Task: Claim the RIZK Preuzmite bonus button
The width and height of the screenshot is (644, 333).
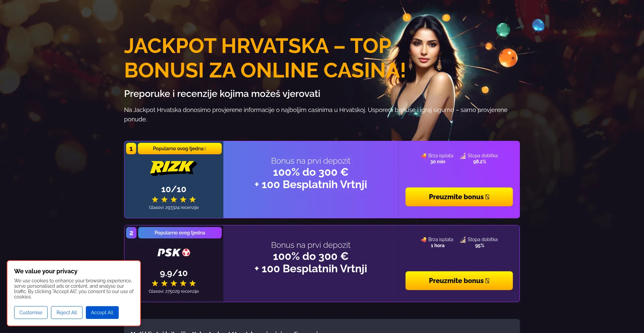Action: (x=459, y=197)
